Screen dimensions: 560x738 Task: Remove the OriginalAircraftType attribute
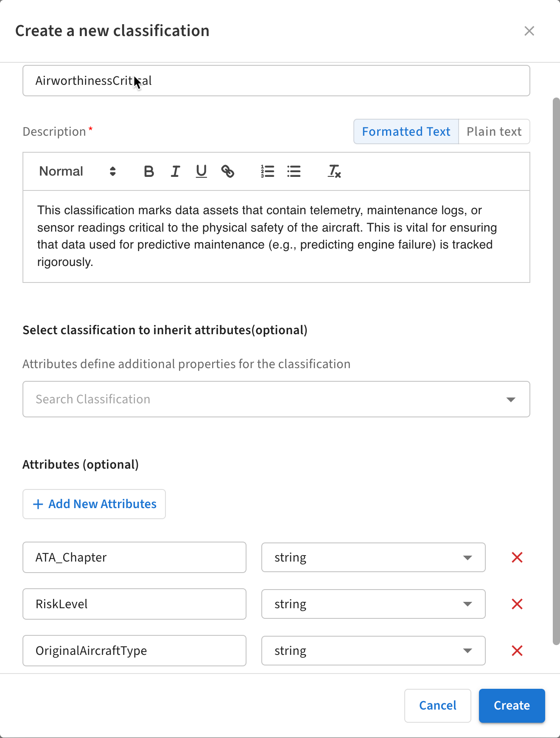tap(517, 651)
